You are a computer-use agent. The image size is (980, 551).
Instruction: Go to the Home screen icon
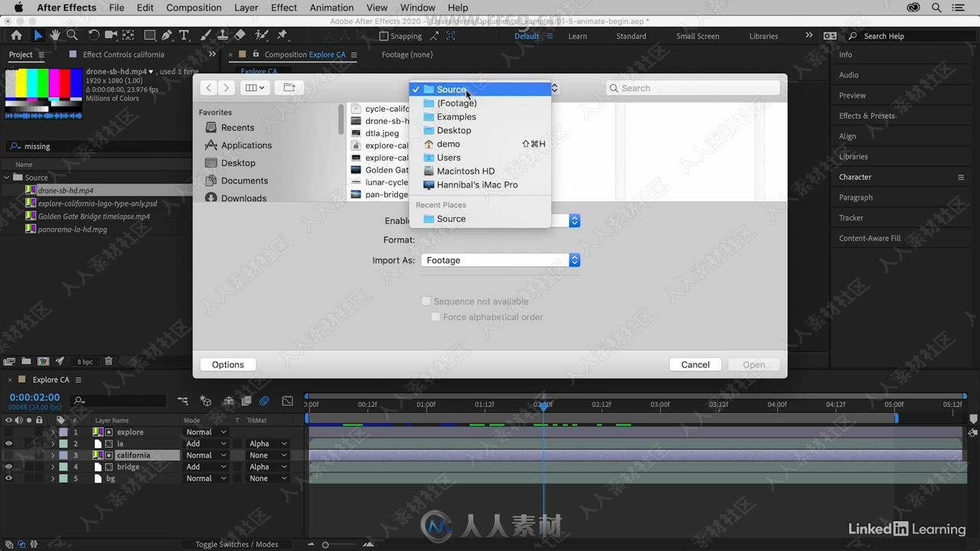point(16,35)
